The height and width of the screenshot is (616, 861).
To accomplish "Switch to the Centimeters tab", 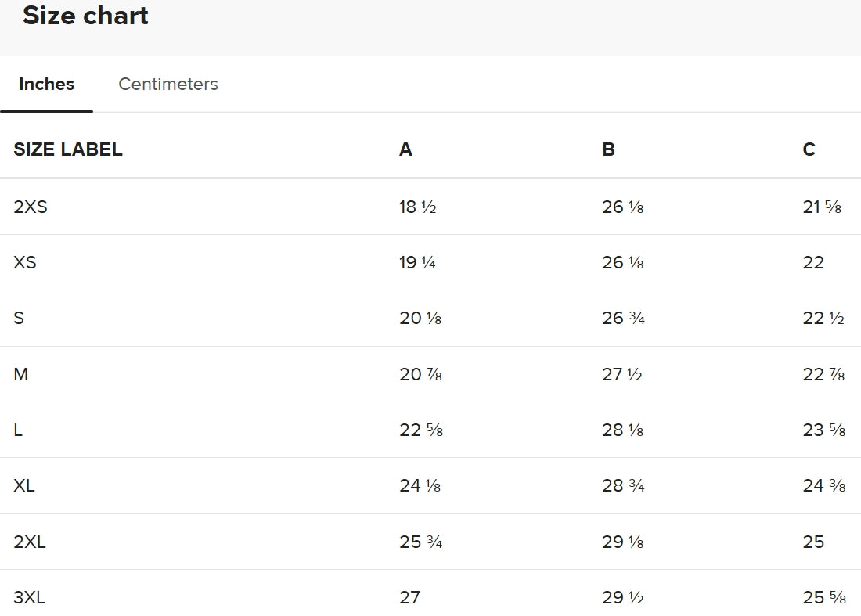I will [x=168, y=84].
